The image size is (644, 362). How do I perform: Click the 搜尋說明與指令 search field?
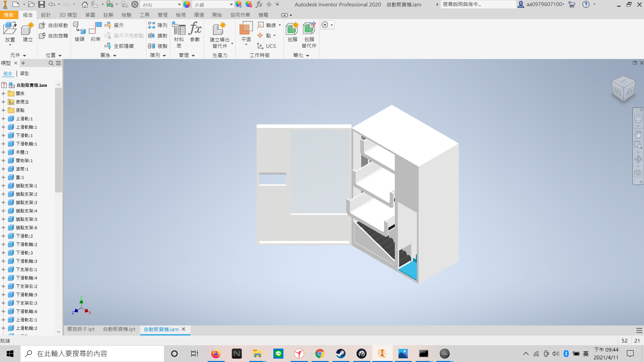[x=478, y=4]
